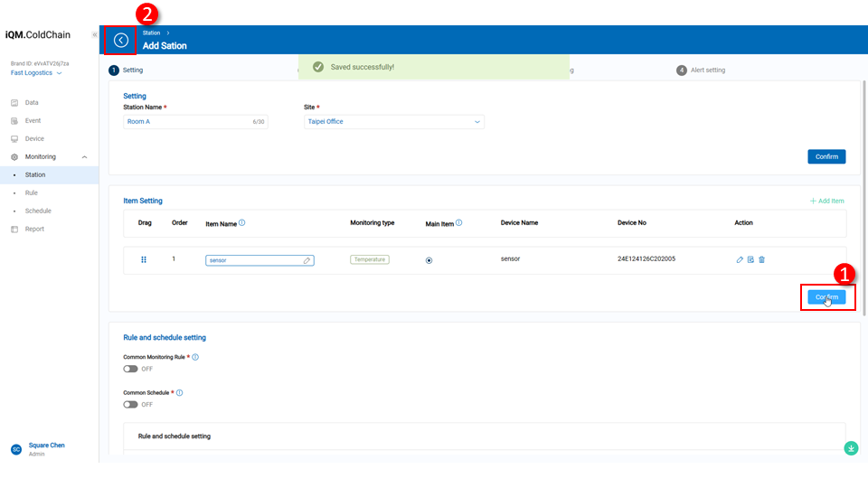
Task: Open the Site dropdown showing Taipei Office
Action: (393, 122)
